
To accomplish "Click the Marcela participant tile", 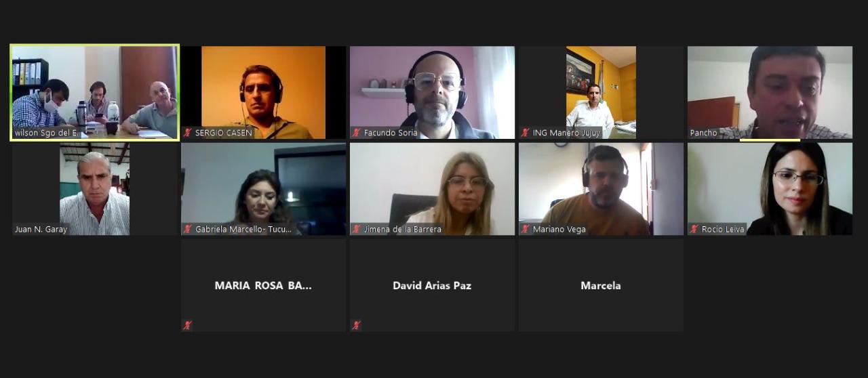I will (x=601, y=285).
